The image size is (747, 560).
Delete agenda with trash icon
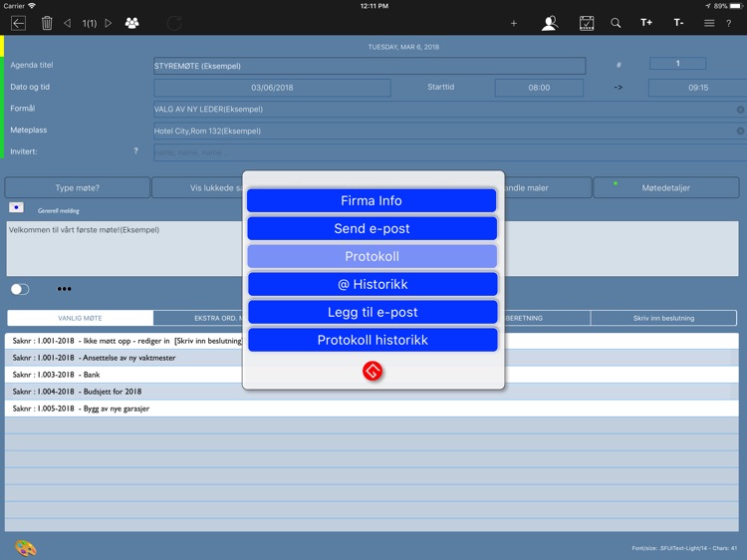pos(47,23)
